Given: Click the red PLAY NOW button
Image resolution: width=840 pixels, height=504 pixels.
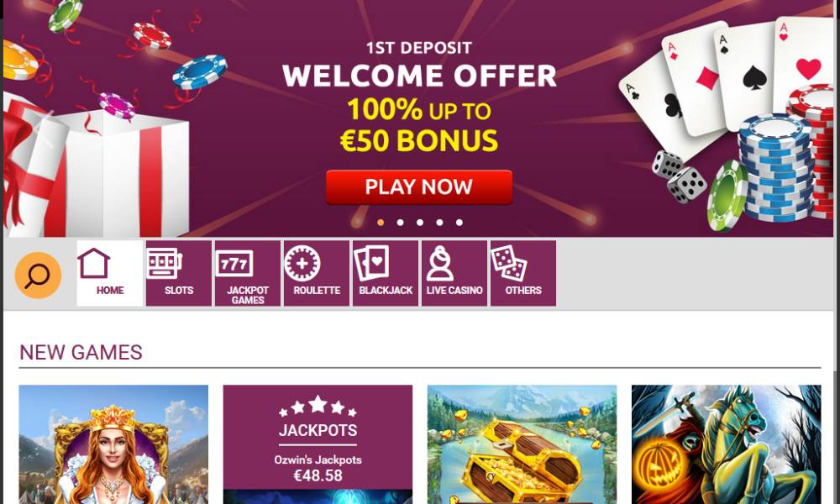Looking at the screenshot, I should coord(419,187).
